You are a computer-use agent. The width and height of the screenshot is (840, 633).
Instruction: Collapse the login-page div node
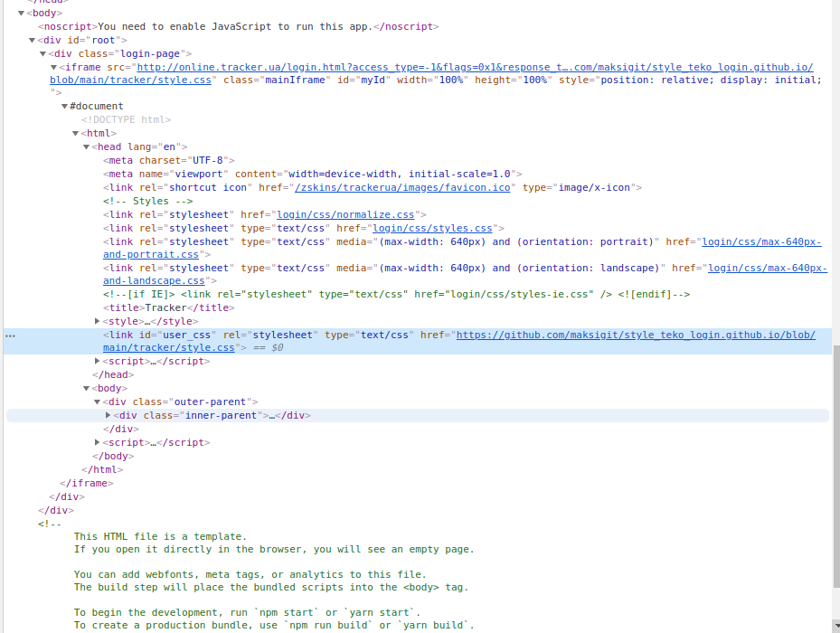[x=43, y=54]
